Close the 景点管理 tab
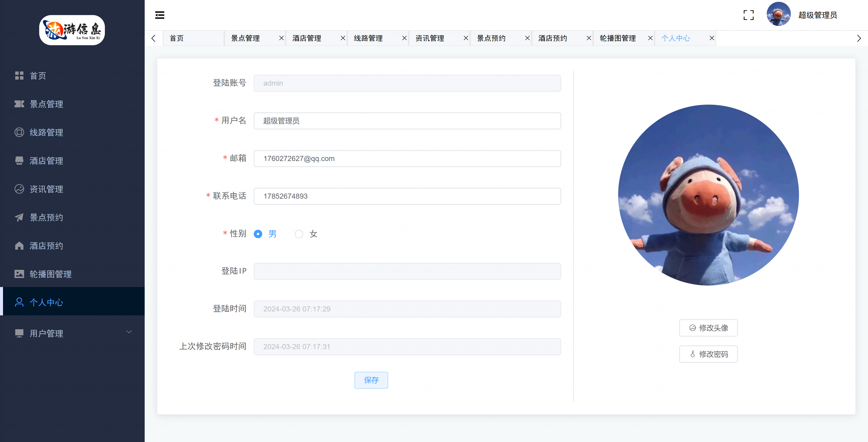Screen dimensions: 868x442 coord(281,38)
